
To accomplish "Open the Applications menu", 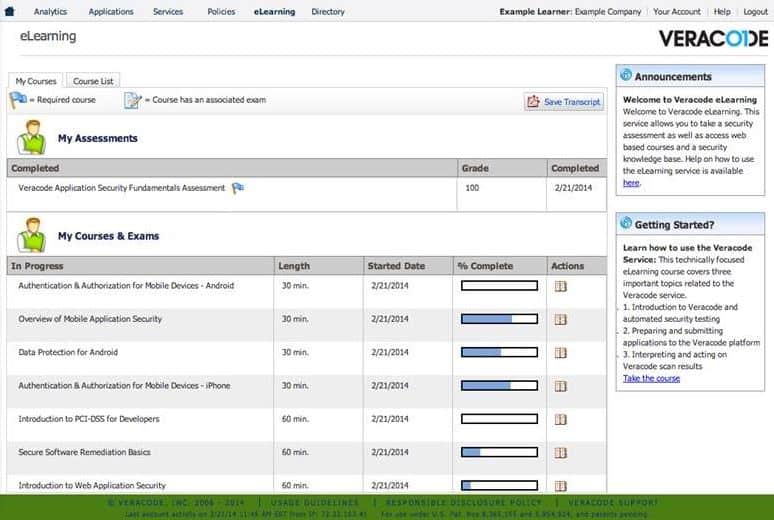I will point(111,11).
